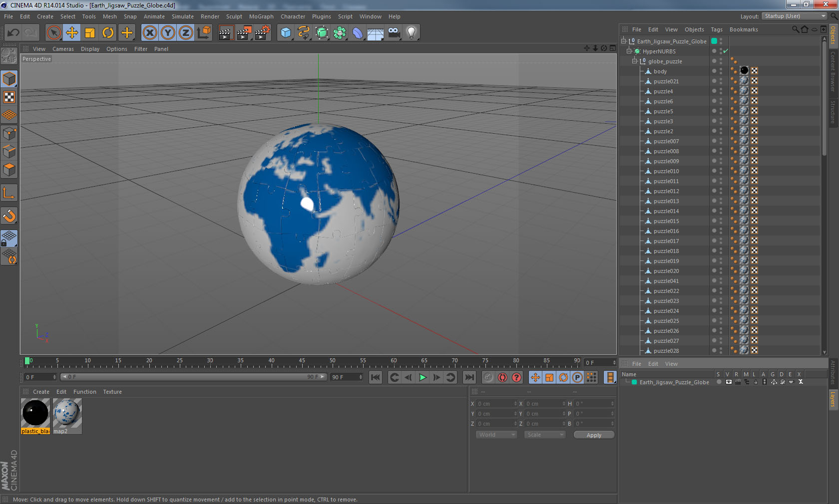Screen dimensions: 839x504
Task: Click stepper on 90 F end frame field
Action: (x=361, y=377)
